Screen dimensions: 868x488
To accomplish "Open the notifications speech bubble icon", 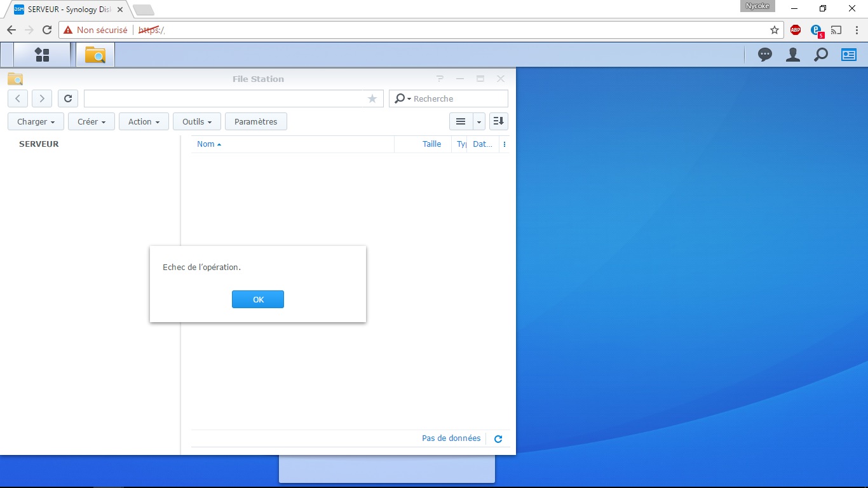I will pos(765,55).
